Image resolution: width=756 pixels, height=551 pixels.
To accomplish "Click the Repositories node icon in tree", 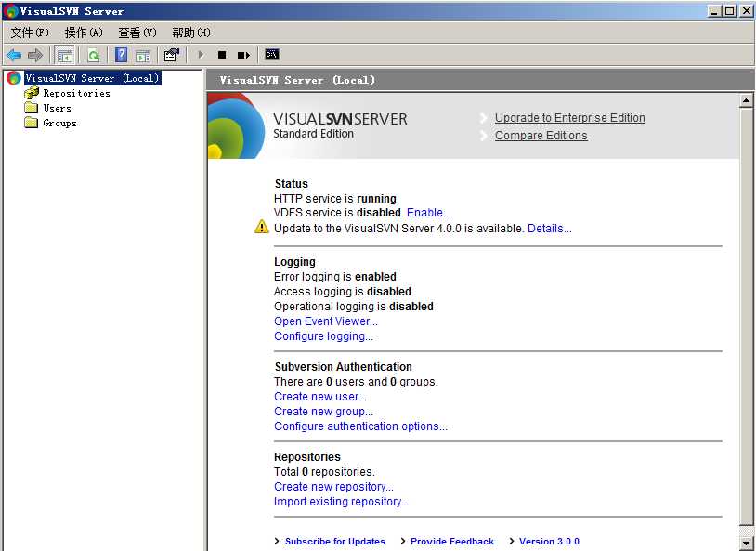I will pyautogui.click(x=32, y=93).
